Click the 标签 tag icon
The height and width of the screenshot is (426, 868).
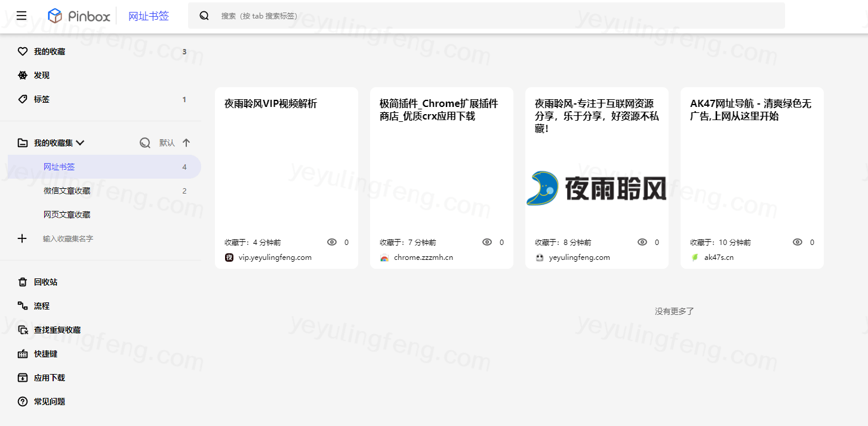(23, 99)
